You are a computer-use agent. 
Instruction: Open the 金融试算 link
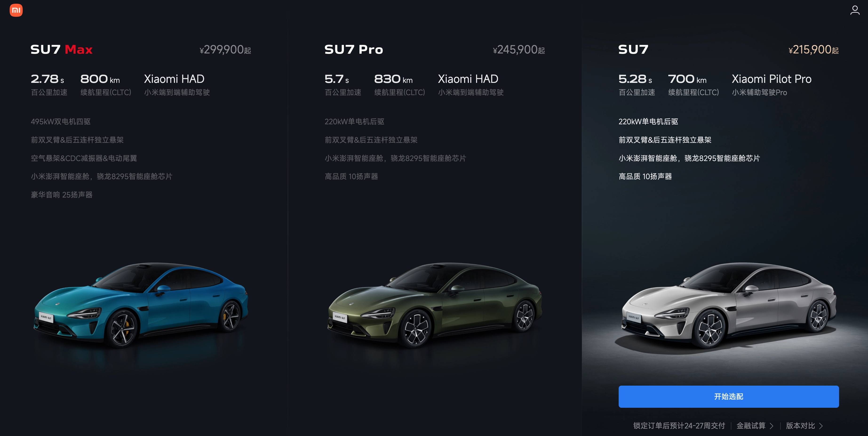point(751,426)
